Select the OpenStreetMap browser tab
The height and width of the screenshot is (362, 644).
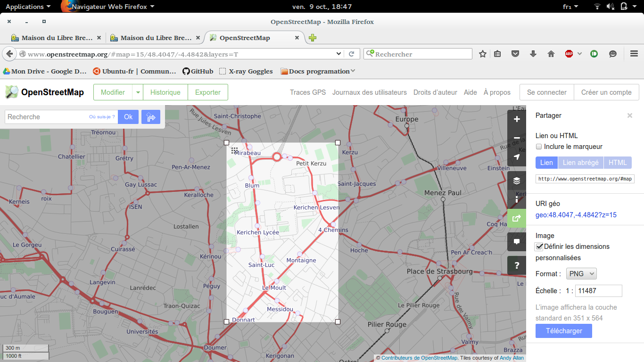pos(255,38)
